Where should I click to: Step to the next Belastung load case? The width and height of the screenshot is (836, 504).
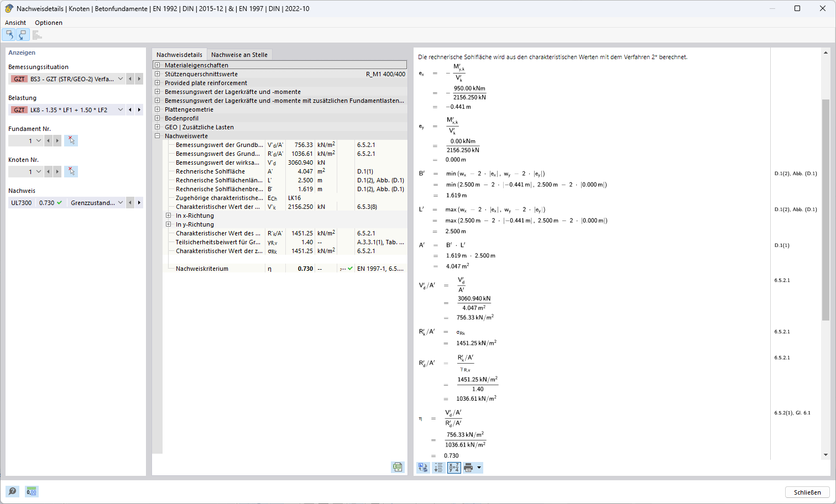pos(138,109)
